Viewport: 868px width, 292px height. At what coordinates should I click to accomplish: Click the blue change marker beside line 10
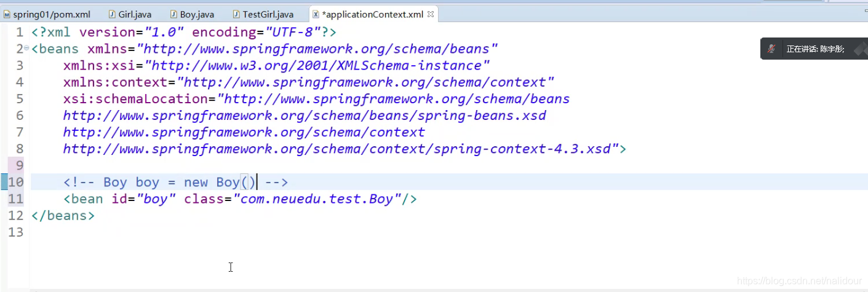pyautogui.click(x=4, y=182)
